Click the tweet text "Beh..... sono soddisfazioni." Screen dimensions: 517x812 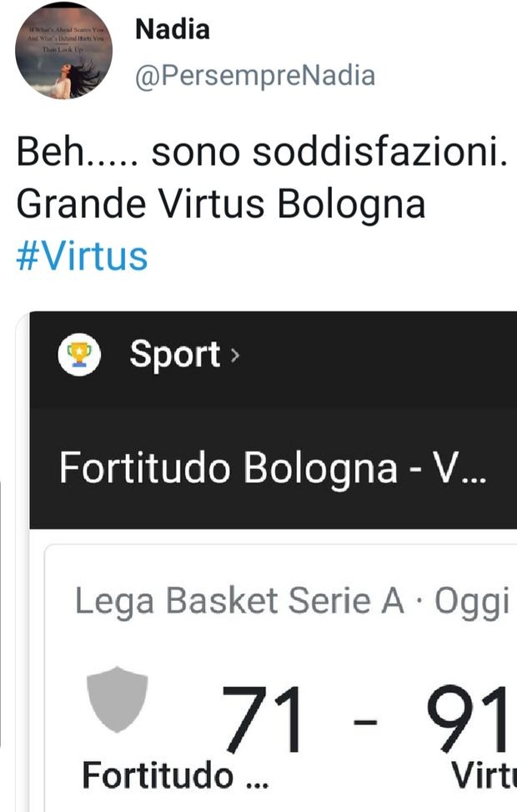click(261, 156)
